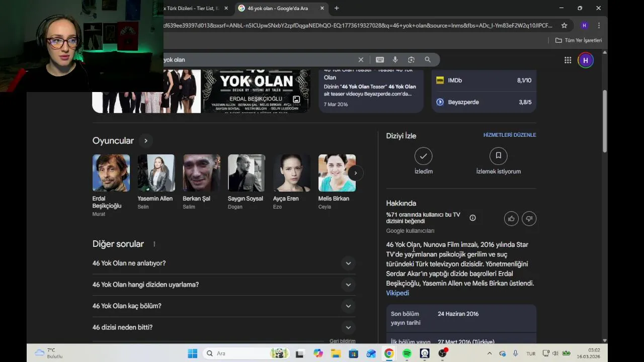This screenshot has width=644, height=362.
Task: Open a new browser tab
Action: [337, 8]
